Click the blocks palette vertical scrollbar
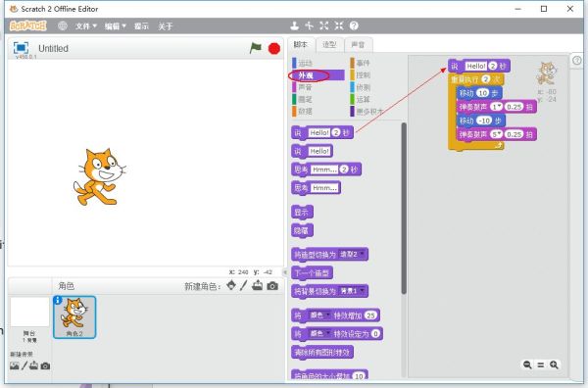The image size is (588, 388). [404, 208]
